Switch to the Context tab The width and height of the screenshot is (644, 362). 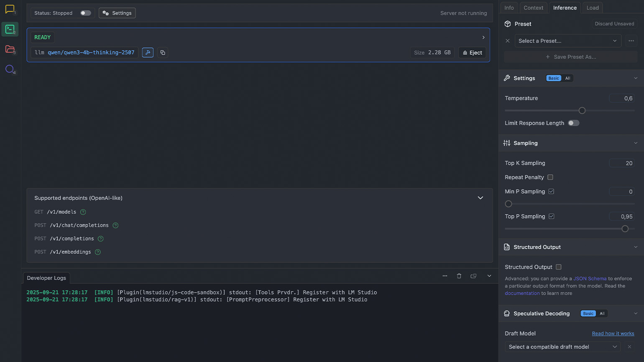click(x=533, y=8)
